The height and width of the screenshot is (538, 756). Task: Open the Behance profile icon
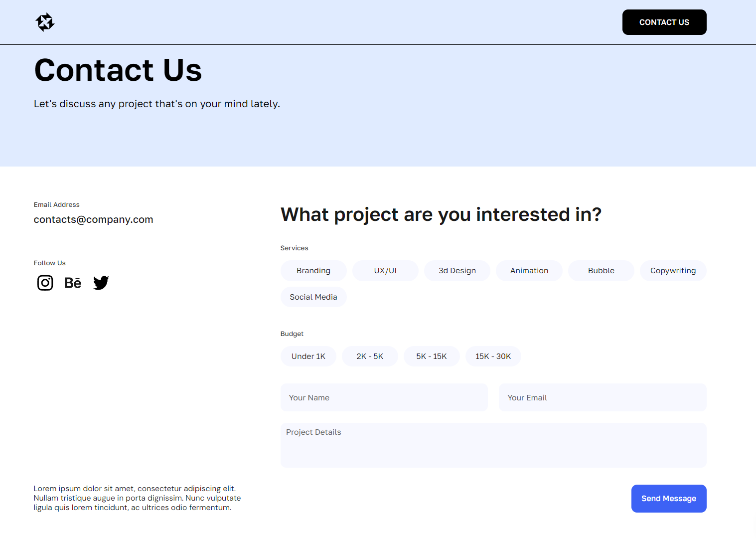[x=73, y=283]
